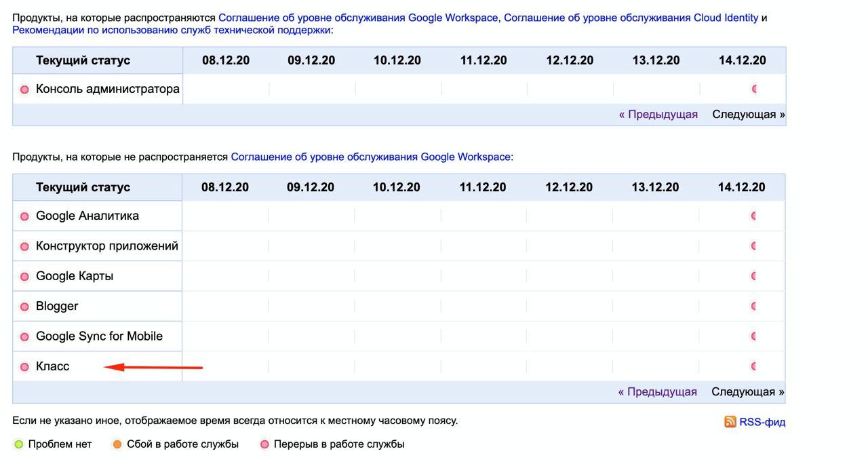This screenshot has height=464, width=868.
Task: Click the 08.12.20 column header in first table
Action: 226,60
